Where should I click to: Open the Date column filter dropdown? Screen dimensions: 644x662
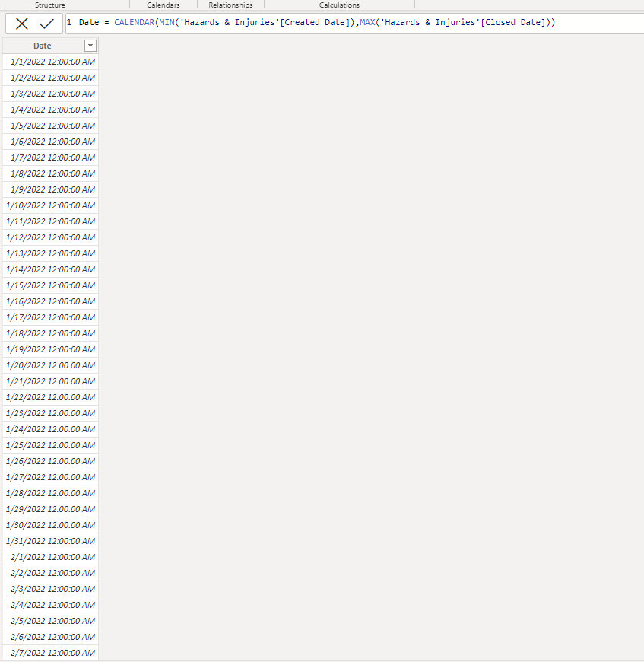[90, 46]
